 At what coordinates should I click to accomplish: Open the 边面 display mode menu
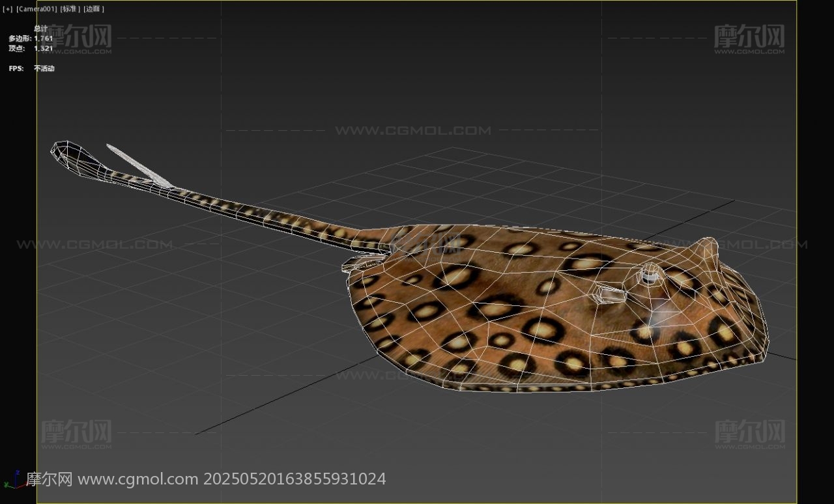tap(94, 9)
